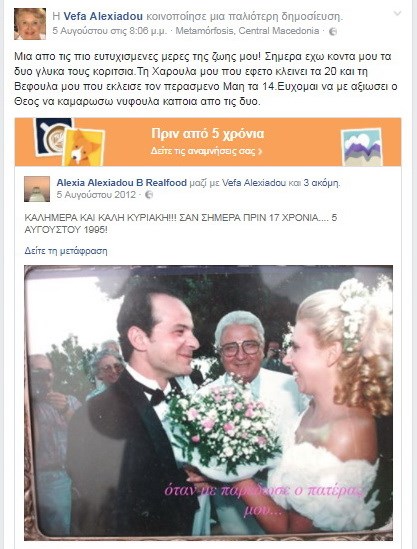Click Alexia Alexiadou B Realfood's avatar
417x549 pixels.
37,189
